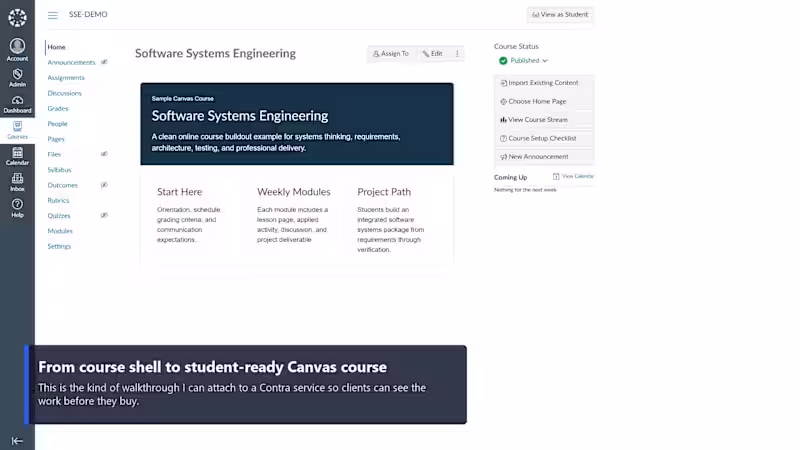Open the Account menu in global navigation
Viewport: 800px width, 450px height.
pos(17,50)
